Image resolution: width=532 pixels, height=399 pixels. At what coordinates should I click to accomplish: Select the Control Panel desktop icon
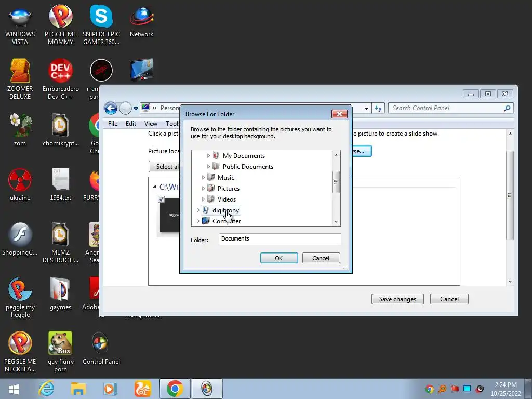coord(101,349)
